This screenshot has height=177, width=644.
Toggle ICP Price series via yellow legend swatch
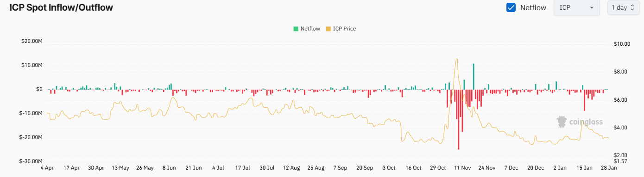[328, 29]
